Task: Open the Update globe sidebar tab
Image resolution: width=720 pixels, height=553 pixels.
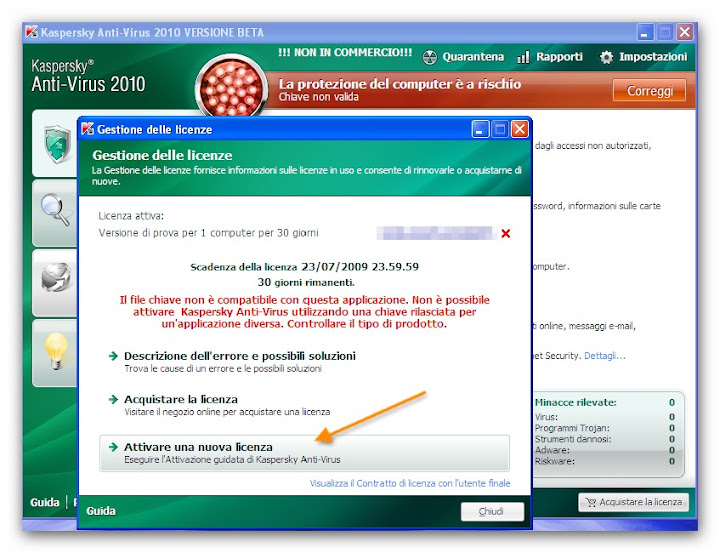Action: tap(56, 282)
